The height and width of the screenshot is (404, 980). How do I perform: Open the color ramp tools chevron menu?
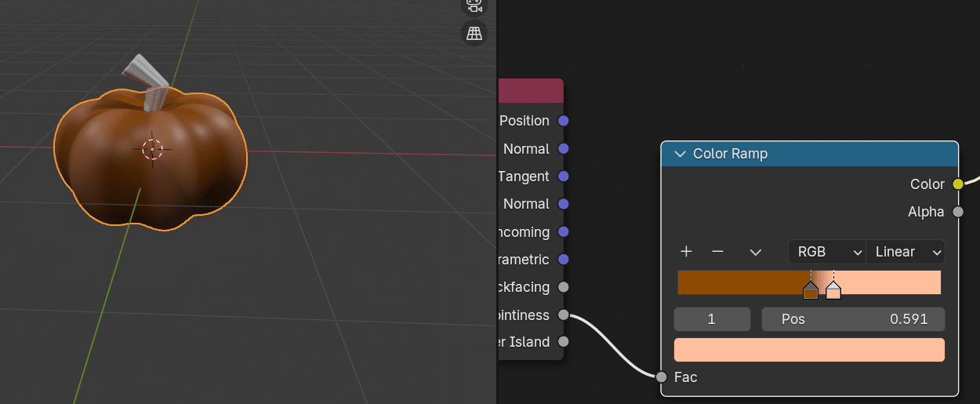point(756,252)
